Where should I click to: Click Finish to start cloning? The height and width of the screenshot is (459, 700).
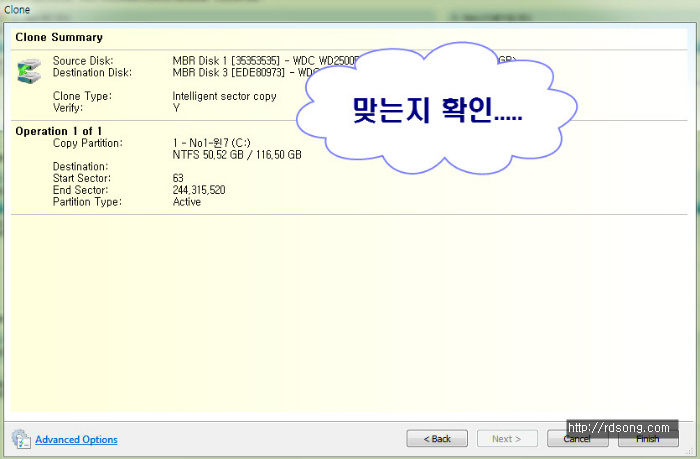tap(648, 439)
